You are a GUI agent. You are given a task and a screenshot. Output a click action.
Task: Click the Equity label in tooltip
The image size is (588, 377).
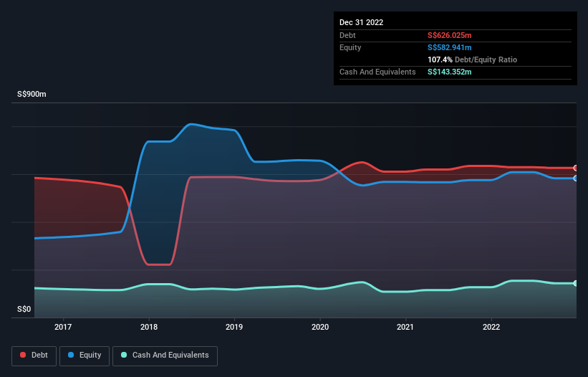[350, 47]
